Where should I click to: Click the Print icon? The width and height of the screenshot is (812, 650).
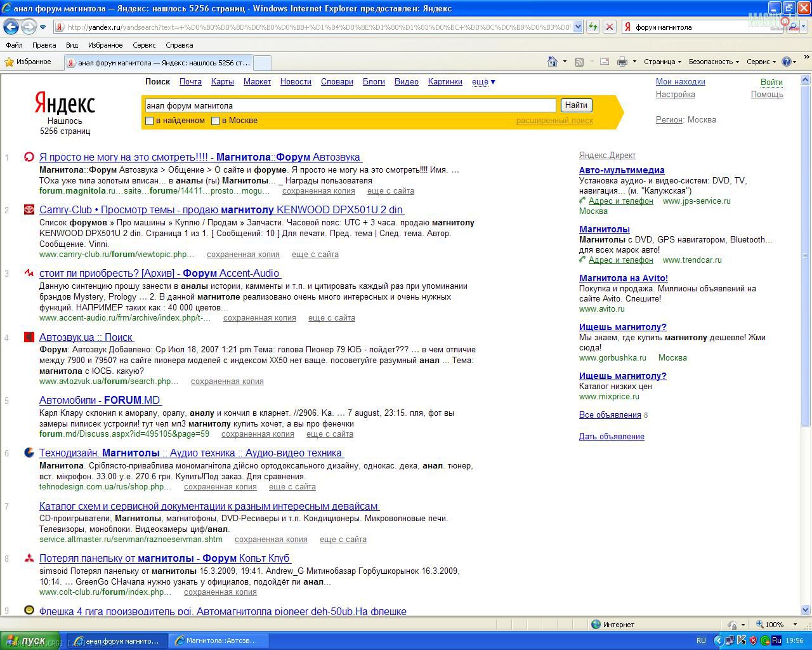pyautogui.click(x=622, y=62)
